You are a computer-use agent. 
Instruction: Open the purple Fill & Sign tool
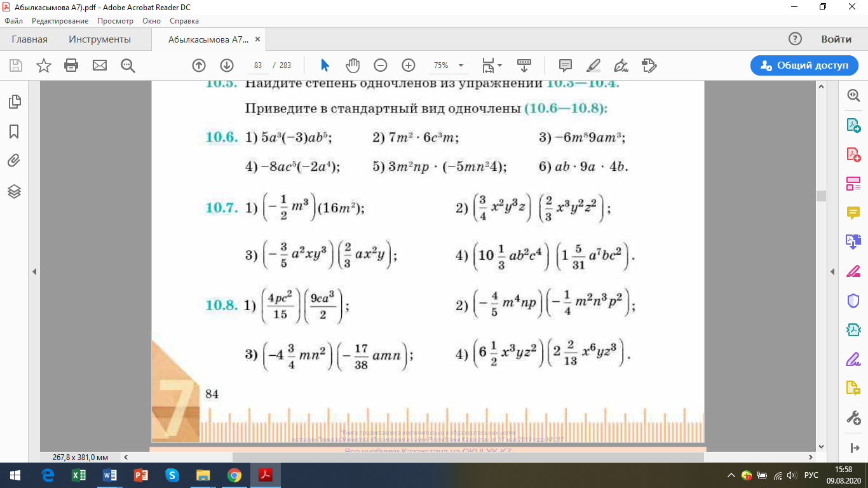(853, 359)
